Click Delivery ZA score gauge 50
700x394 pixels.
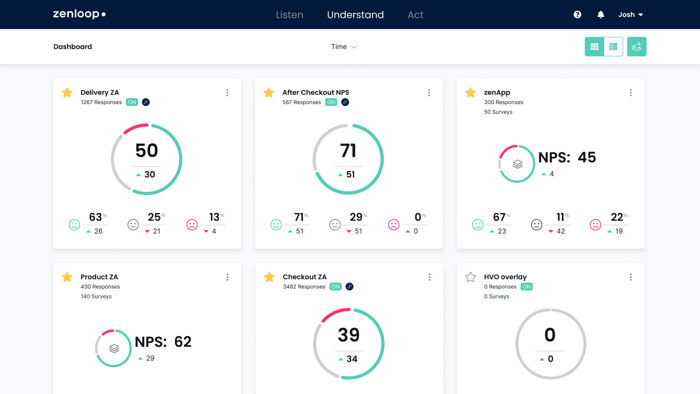(x=146, y=159)
